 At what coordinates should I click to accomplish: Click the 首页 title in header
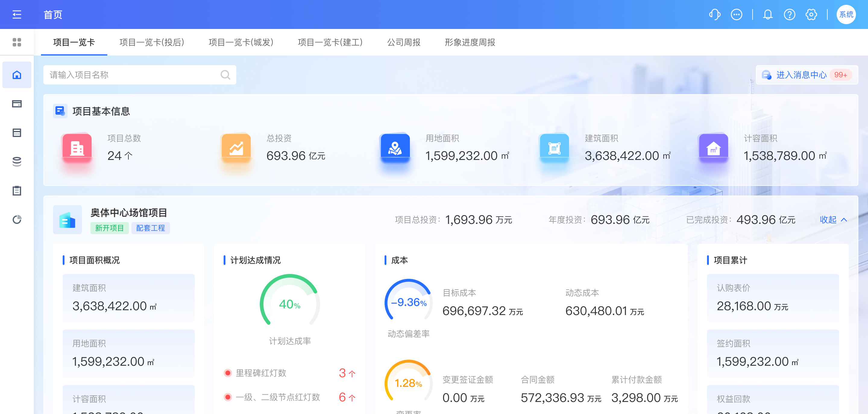[x=53, y=14]
